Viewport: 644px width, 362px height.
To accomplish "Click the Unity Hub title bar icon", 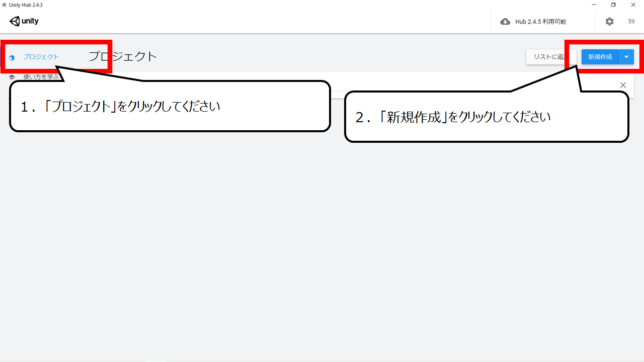I will pyautogui.click(x=4, y=5).
